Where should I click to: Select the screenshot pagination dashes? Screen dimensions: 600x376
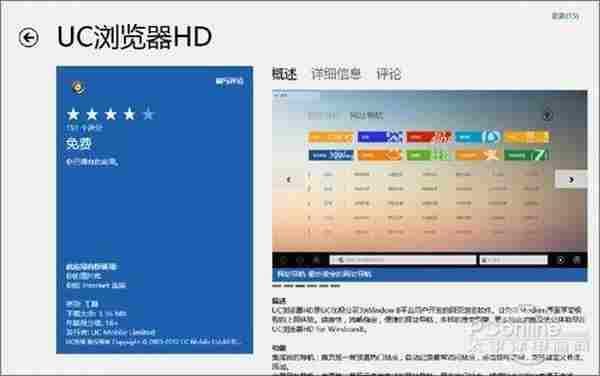tap(306, 286)
